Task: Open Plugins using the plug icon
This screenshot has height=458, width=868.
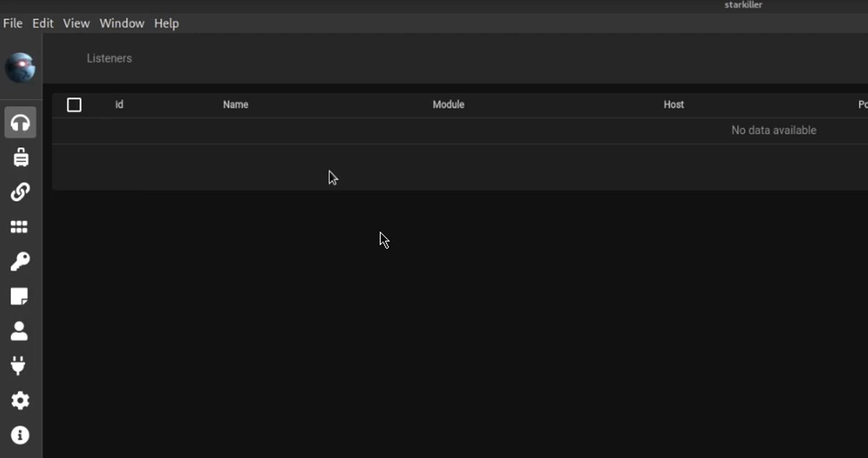Action: (19, 366)
